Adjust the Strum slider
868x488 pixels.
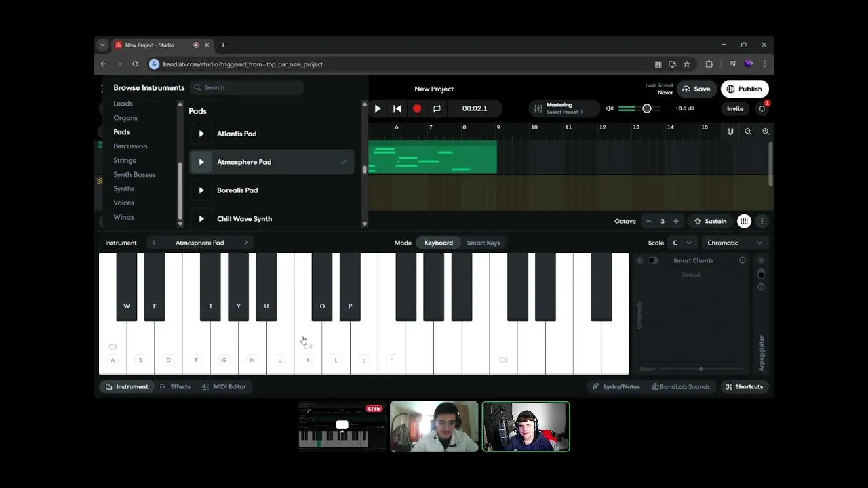click(701, 369)
